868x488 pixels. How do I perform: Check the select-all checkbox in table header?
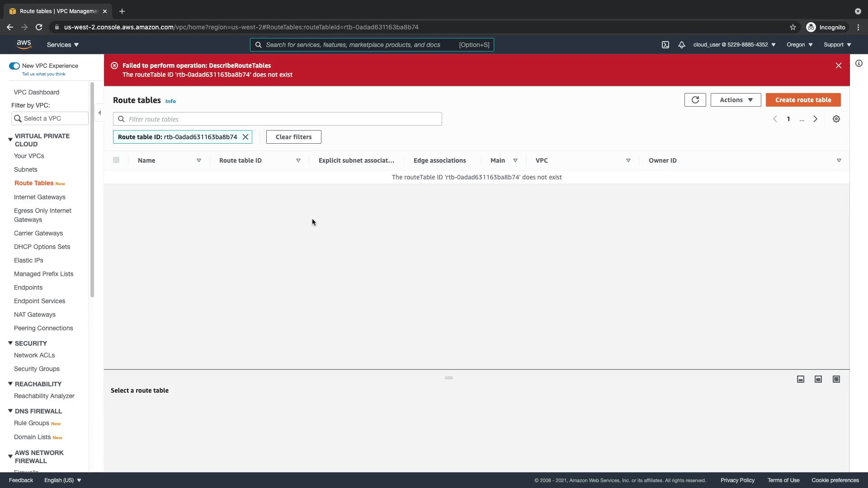[x=116, y=160]
